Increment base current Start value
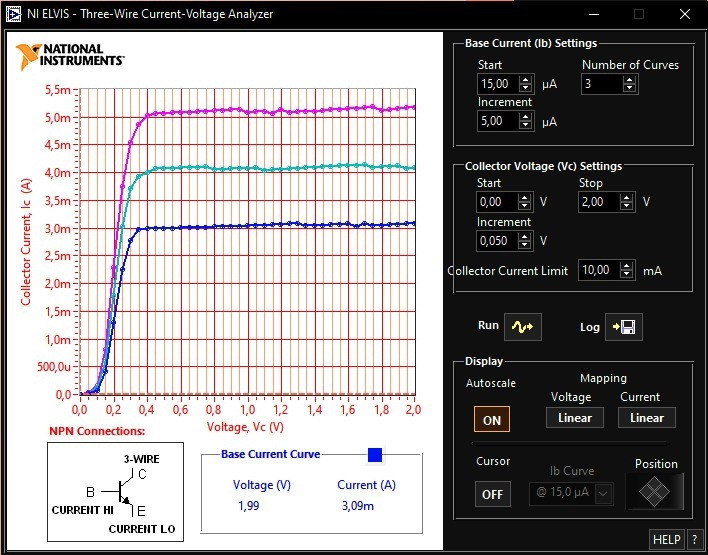708x555 pixels. (x=525, y=79)
